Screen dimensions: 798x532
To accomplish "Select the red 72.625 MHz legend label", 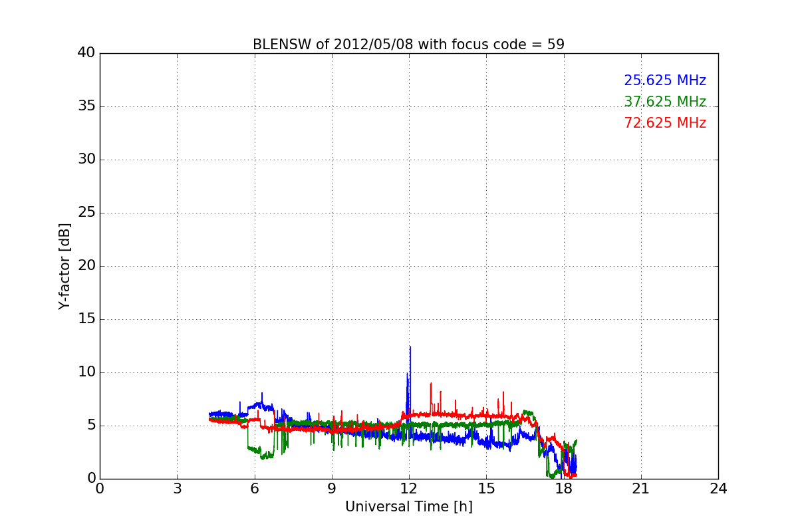I will [x=665, y=123].
